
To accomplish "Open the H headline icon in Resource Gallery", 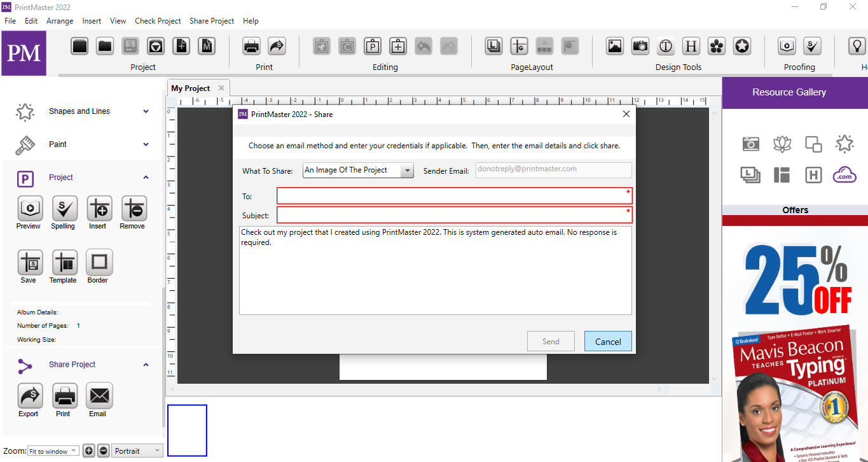I will [x=813, y=175].
